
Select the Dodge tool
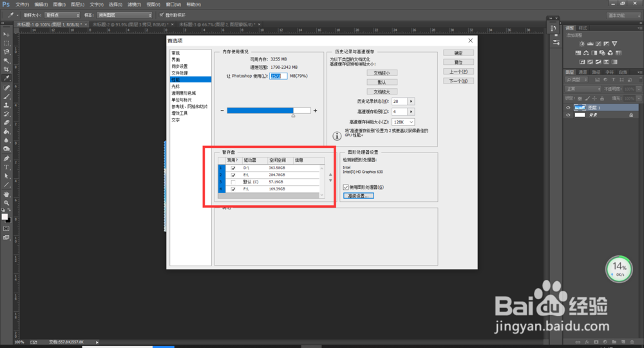point(6,149)
